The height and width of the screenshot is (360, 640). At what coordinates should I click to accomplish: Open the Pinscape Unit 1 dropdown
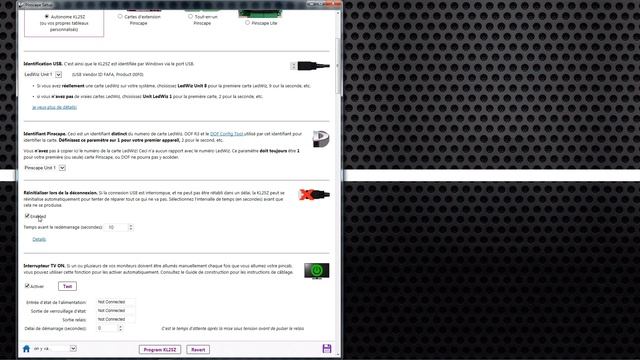(x=62, y=168)
